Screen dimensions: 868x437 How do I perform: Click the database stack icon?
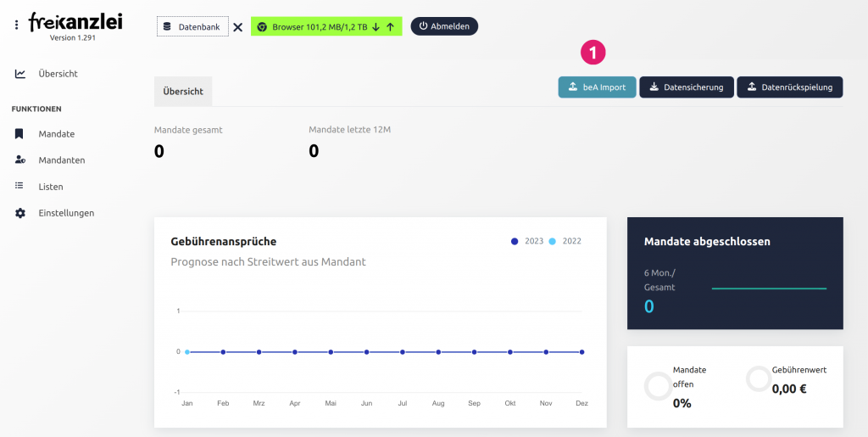click(x=167, y=26)
